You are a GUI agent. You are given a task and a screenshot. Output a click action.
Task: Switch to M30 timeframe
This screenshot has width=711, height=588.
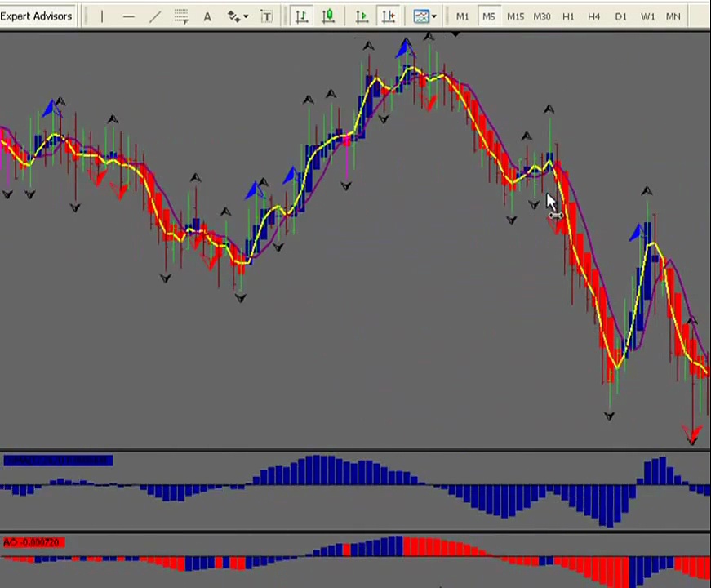click(542, 16)
